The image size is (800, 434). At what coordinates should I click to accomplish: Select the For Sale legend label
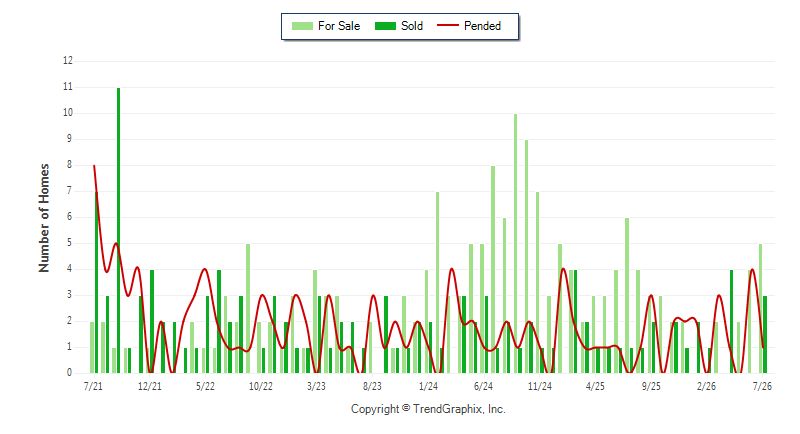[339, 26]
